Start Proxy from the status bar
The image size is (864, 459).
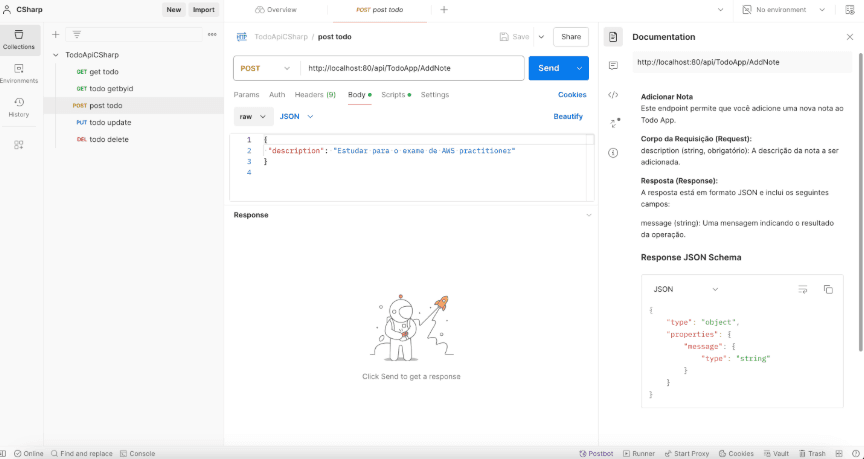pos(687,453)
